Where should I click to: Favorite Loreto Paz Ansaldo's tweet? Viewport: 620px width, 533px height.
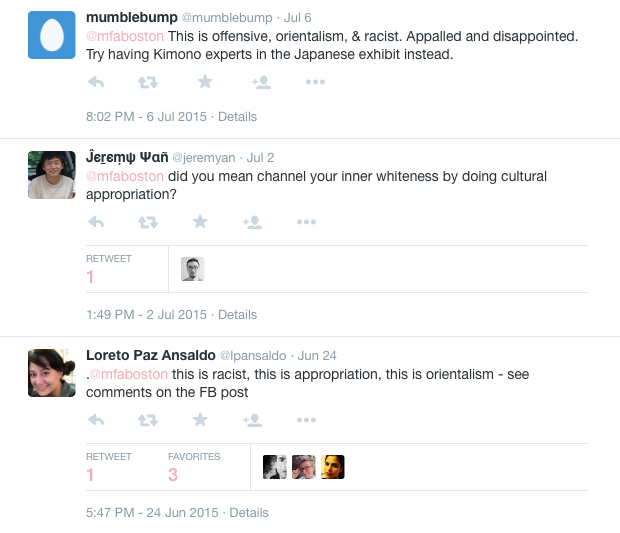coord(200,420)
